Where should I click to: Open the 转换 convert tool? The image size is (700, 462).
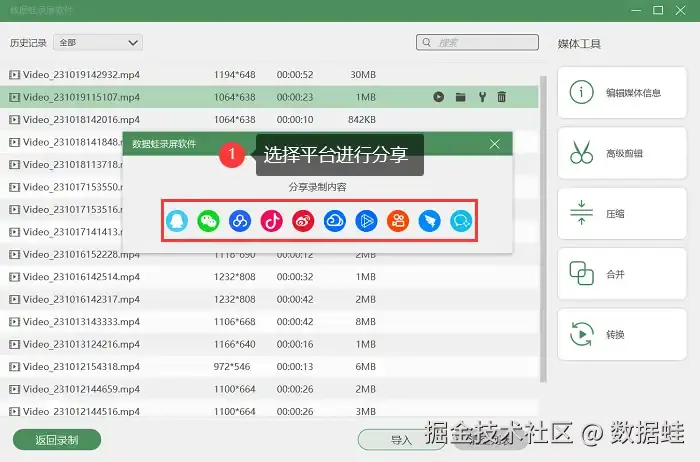click(x=622, y=334)
